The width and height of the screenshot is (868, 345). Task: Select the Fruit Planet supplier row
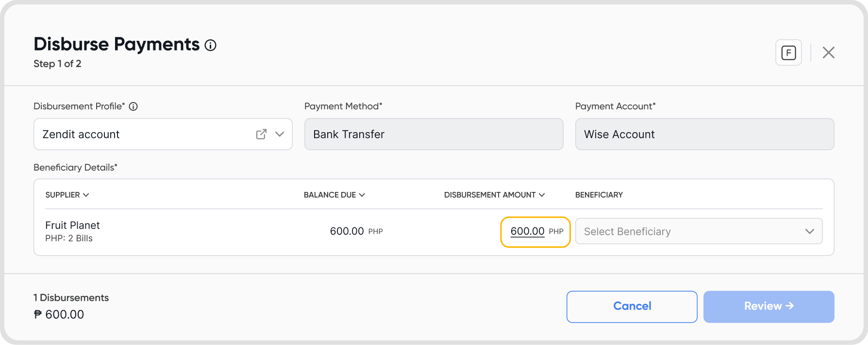click(72, 225)
